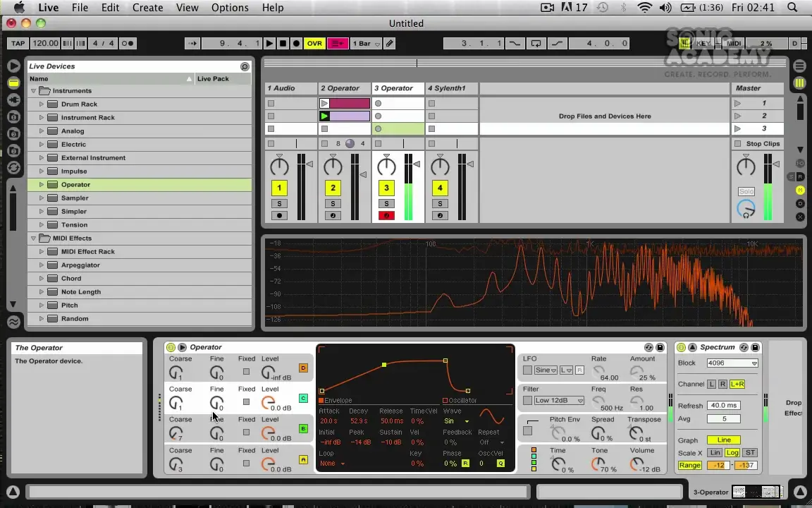The height and width of the screenshot is (508, 812).
Task: Launch the green clip in 2 Operator track
Action: click(x=324, y=116)
